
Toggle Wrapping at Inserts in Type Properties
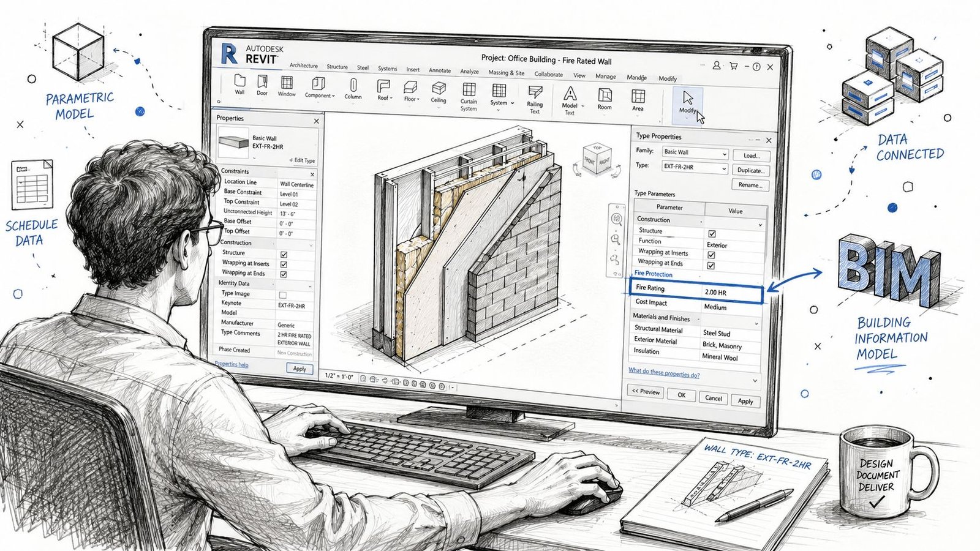pos(711,255)
